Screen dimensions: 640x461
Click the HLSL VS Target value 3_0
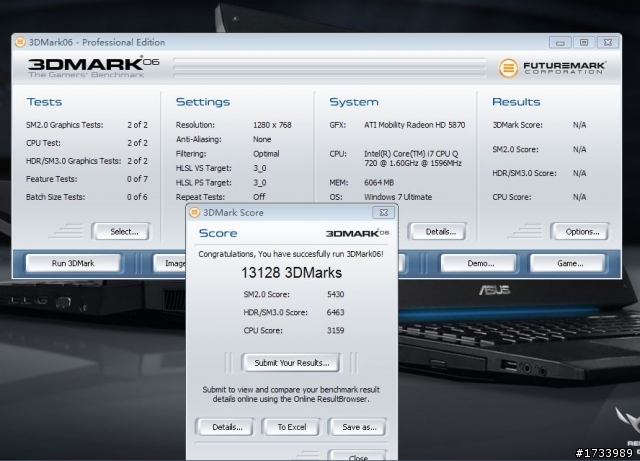pyautogui.click(x=260, y=168)
